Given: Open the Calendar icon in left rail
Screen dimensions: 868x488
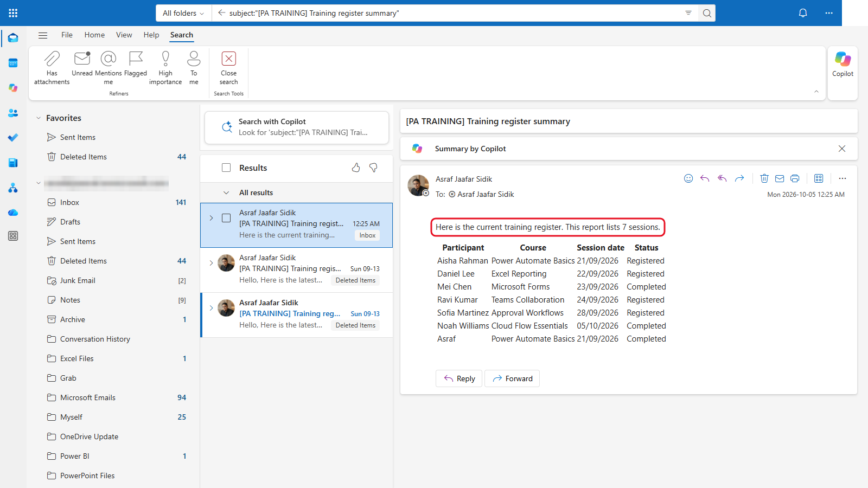Looking at the screenshot, I should coord(13,63).
